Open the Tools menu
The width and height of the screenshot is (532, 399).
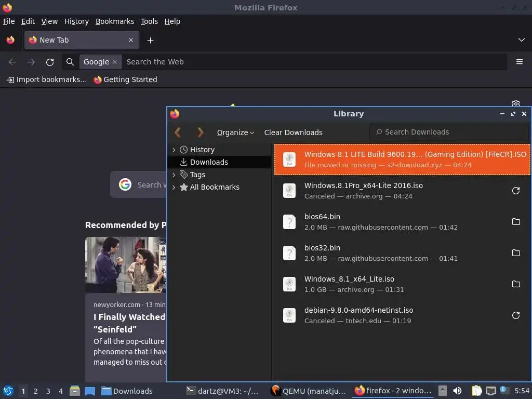(x=149, y=21)
